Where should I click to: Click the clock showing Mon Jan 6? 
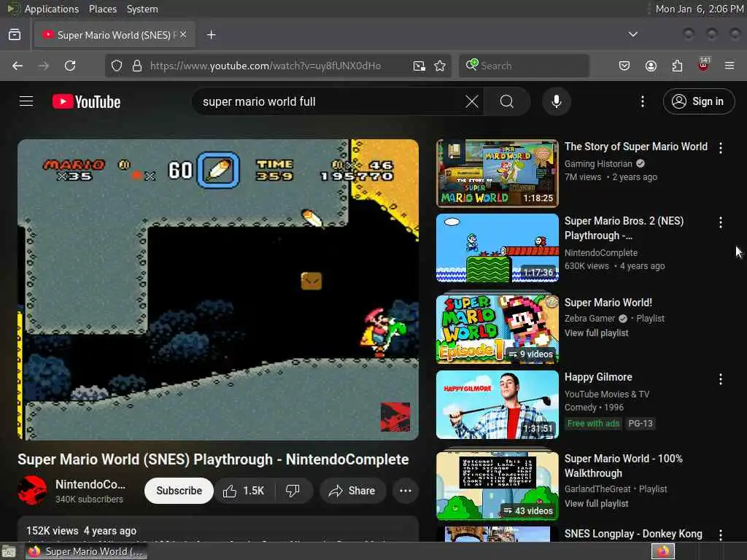pos(700,9)
